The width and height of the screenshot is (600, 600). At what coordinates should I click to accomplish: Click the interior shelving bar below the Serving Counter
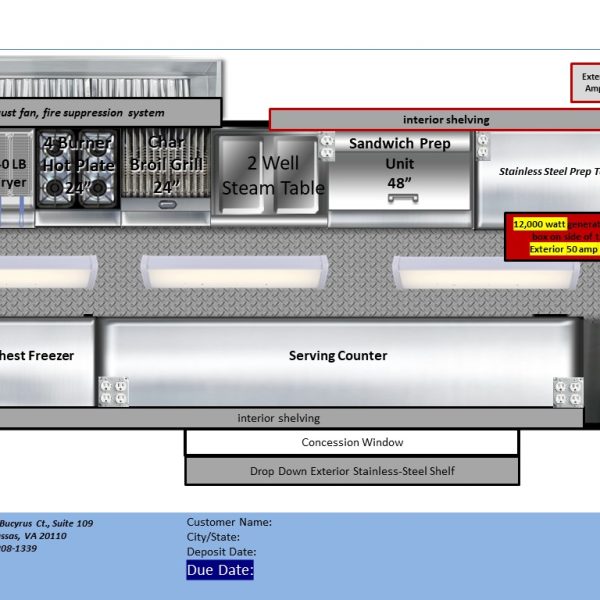291,418
